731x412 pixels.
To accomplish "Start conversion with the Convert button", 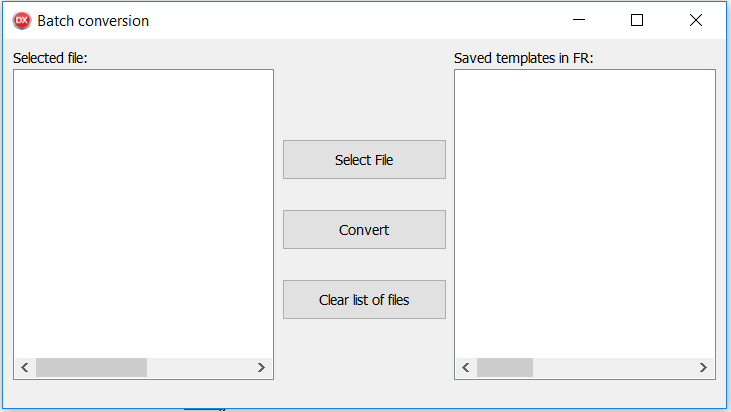I will point(364,230).
